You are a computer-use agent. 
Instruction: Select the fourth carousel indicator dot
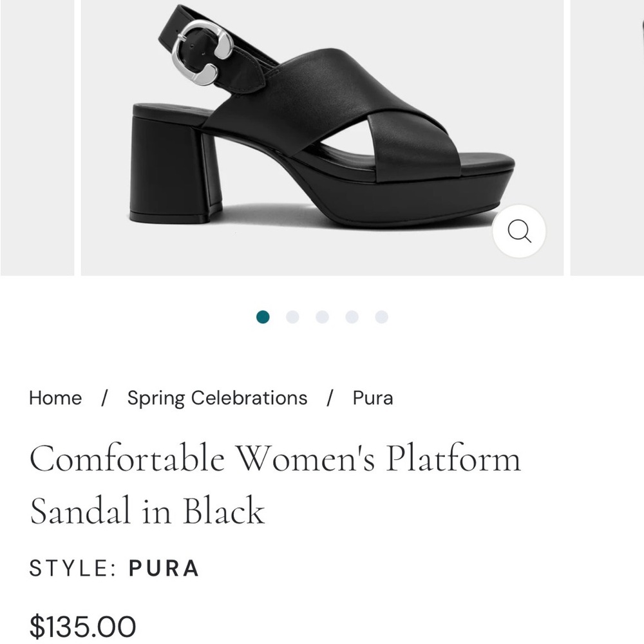click(352, 316)
